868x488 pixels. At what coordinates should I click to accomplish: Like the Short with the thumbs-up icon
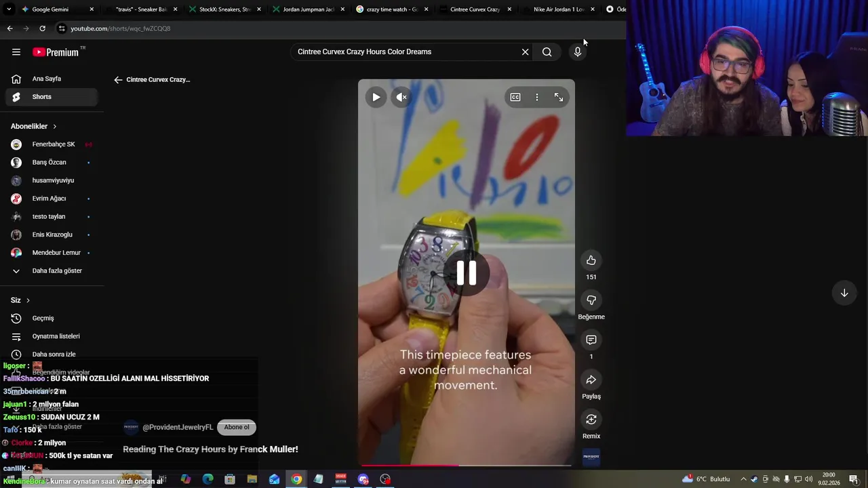click(x=591, y=260)
